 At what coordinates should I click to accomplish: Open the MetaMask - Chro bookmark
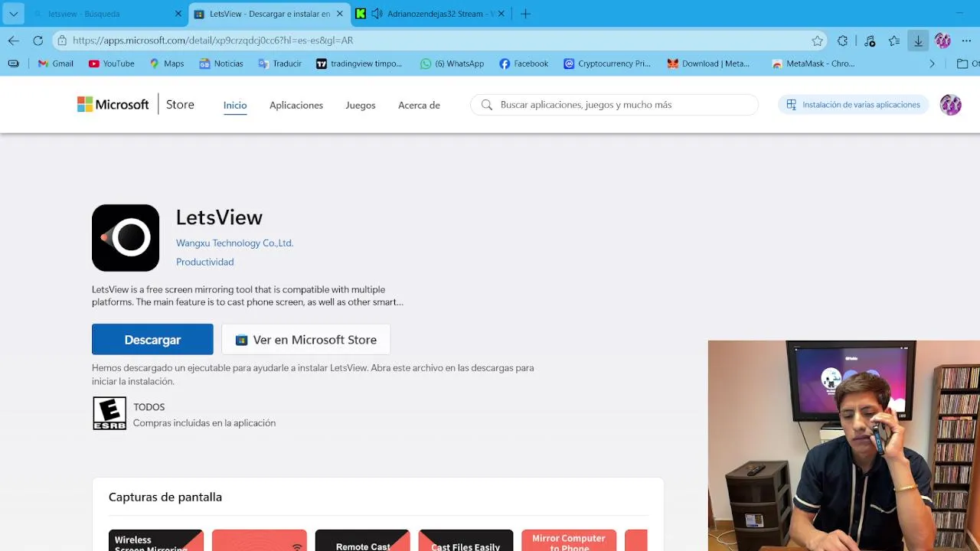(813, 64)
